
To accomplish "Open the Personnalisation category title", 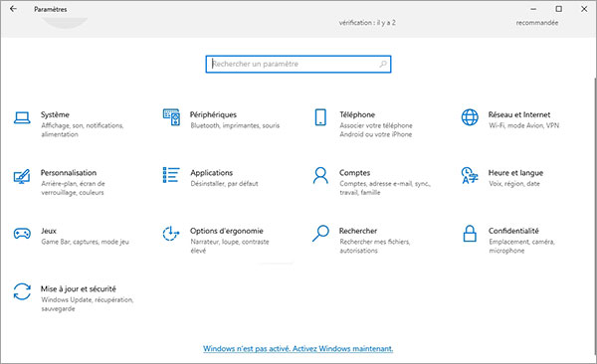I will click(x=69, y=173).
